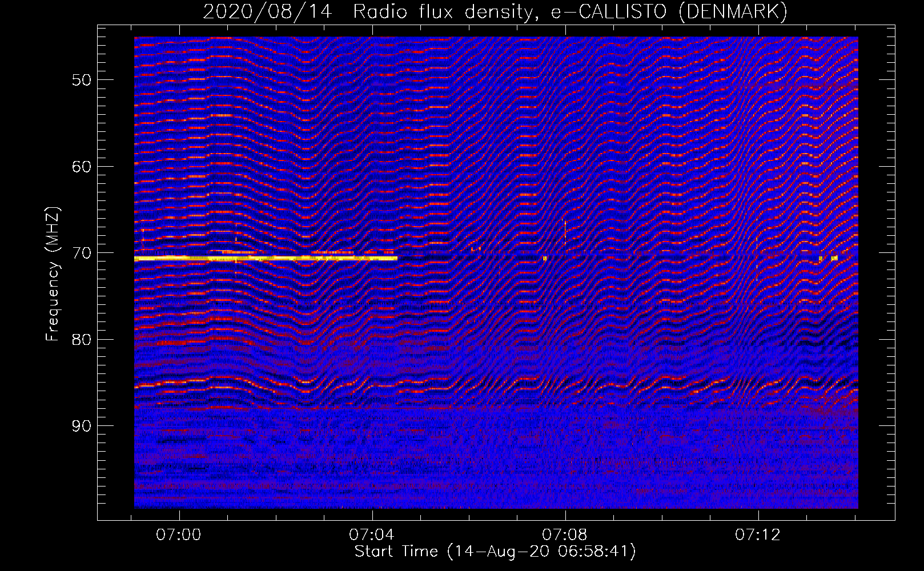Click the "70" frequency tick label
Image resolution: width=924 pixels, height=571 pixels.
point(82,253)
